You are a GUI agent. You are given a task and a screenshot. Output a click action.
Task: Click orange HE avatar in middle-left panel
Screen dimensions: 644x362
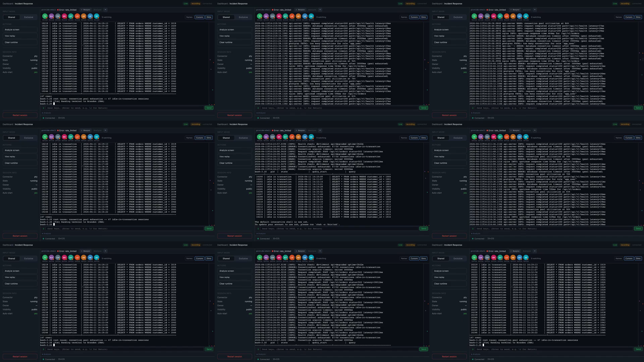pos(84,137)
